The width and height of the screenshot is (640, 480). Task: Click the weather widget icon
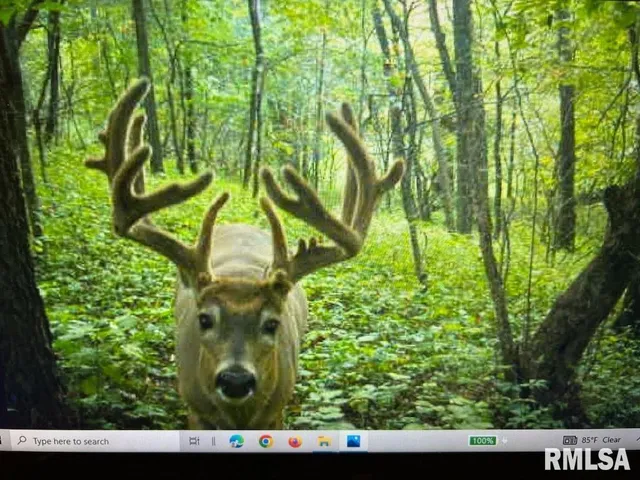(x=569, y=440)
